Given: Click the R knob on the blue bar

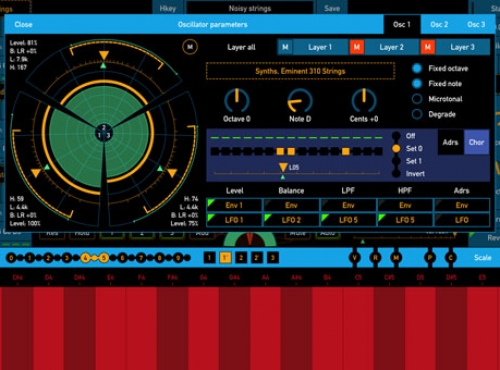Looking at the screenshot, I should pyautogui.click(x=375, y=257).
